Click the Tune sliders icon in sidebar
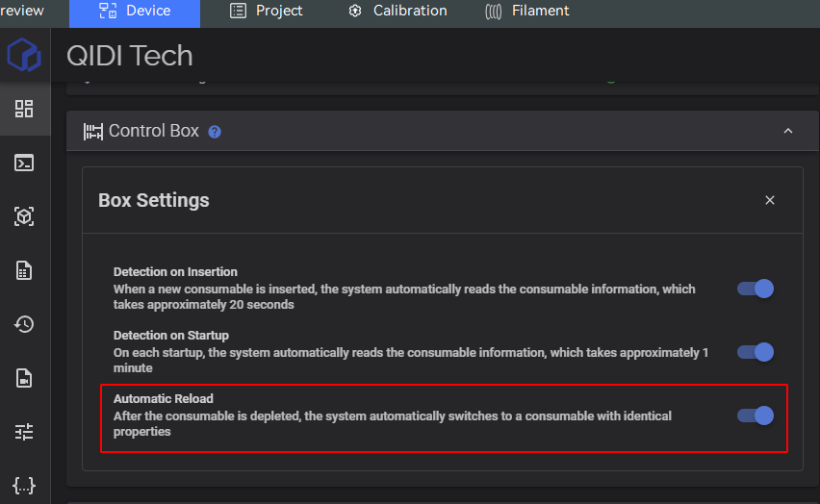 (24, 432)
